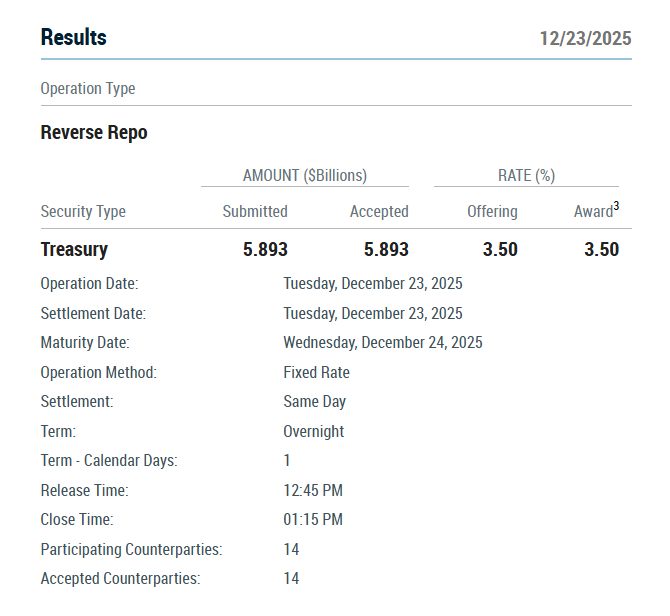Image resolution: width=670 pixels, height=616 pixels.
Task: Click the Release Time label
Action: [x=85, y=490]
